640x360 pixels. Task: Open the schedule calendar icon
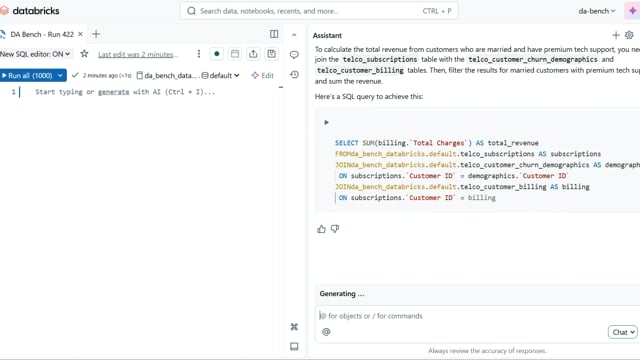point(235,54)
